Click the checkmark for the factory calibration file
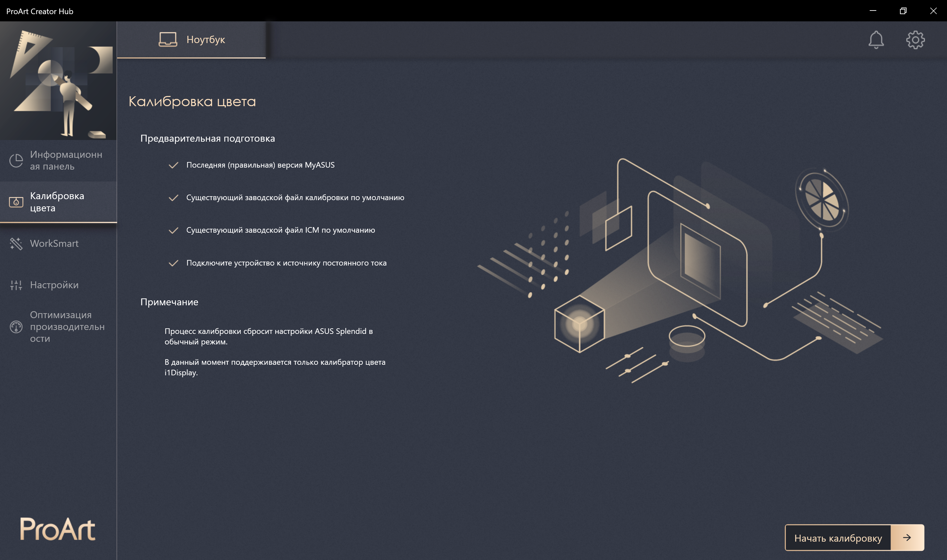Image resolution: width=947 pixels, height=560 pixels. click(173, 198)
